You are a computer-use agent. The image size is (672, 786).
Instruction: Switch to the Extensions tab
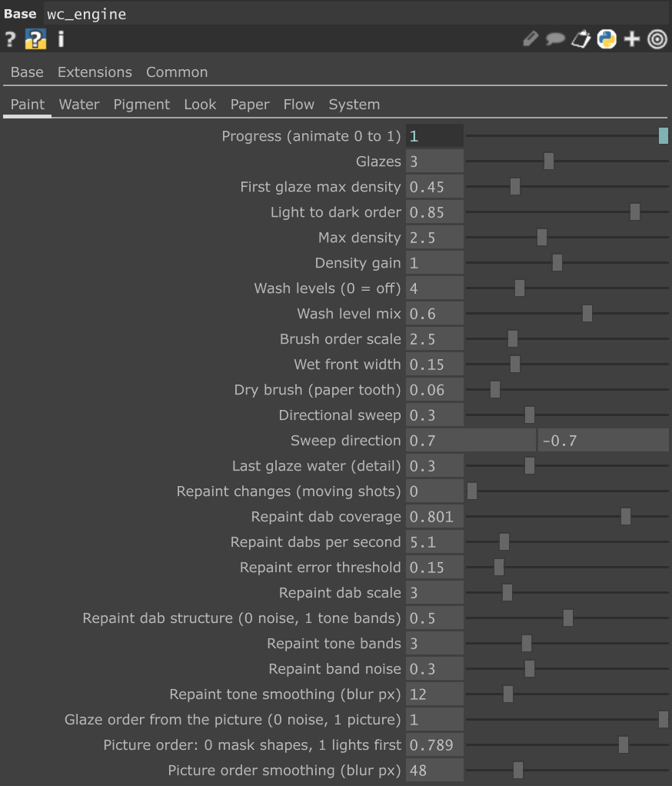point(95,72)
